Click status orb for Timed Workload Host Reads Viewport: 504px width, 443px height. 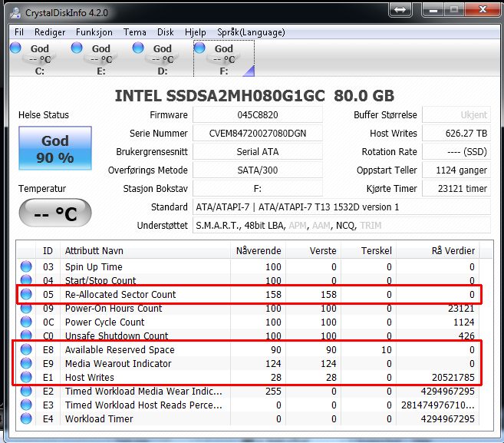(x=26, y=405)
